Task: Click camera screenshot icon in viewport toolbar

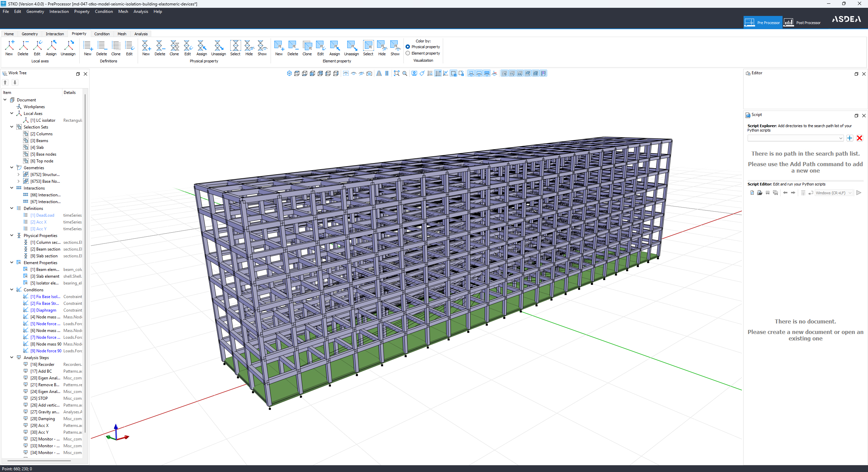Action: point(370,73)
